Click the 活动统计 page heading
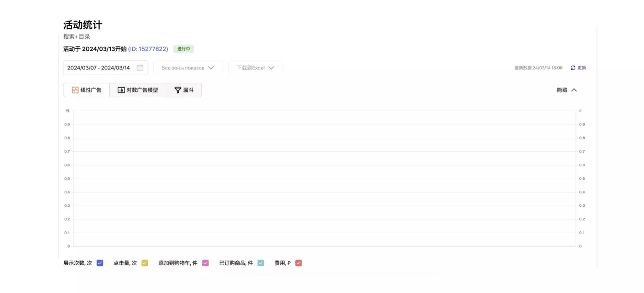 coord(82,25)
